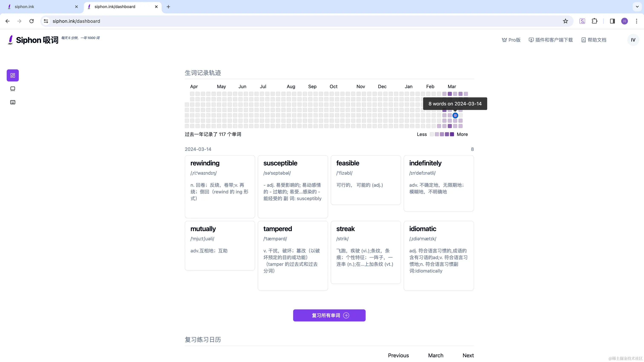644x362 pixels.
Task: Click the Siphon extension icon in toolbar
Action: 582,21
